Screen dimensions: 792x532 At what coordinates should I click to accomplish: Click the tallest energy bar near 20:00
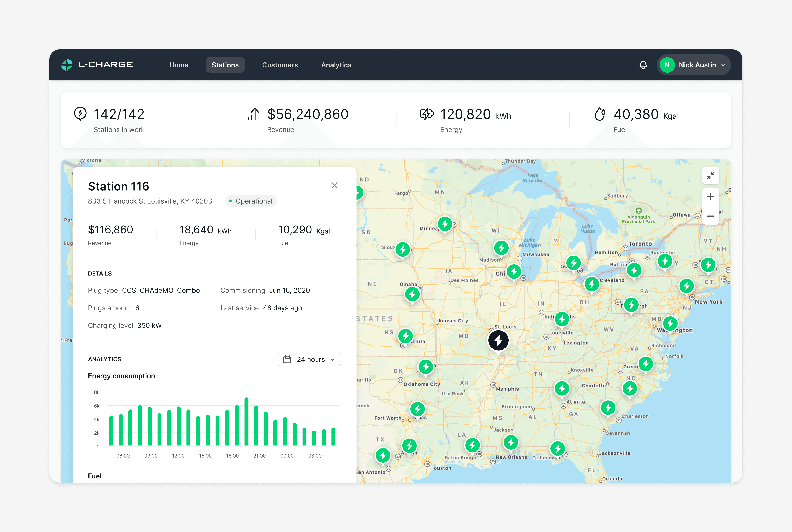(x=246, y=422)
